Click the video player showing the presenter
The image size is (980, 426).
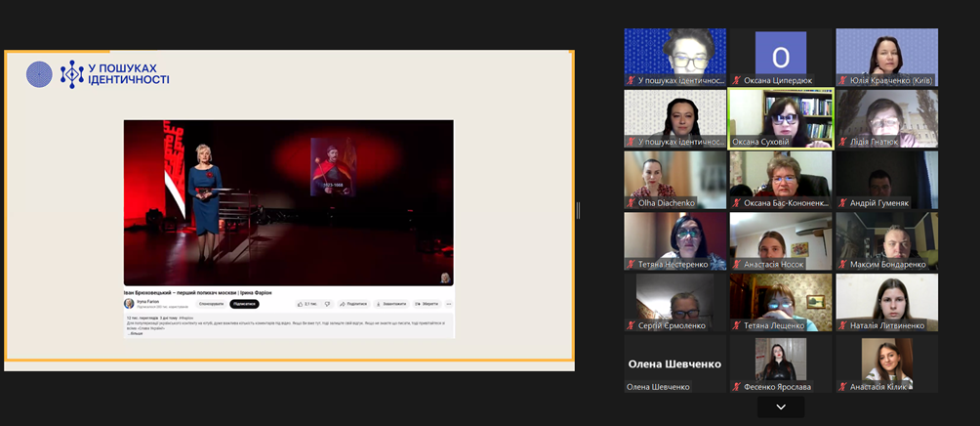tap(288, 202)
